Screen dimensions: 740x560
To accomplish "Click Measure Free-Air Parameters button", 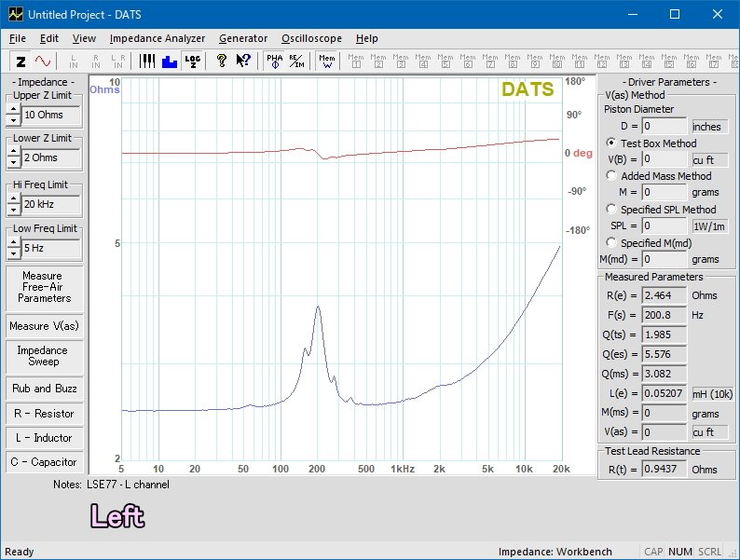I will coord(45,287).
